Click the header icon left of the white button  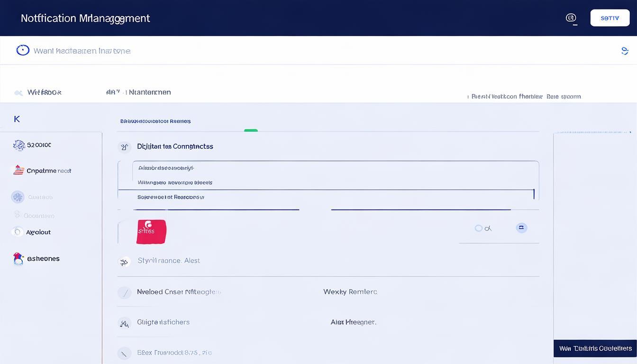[x=571, y=18]
